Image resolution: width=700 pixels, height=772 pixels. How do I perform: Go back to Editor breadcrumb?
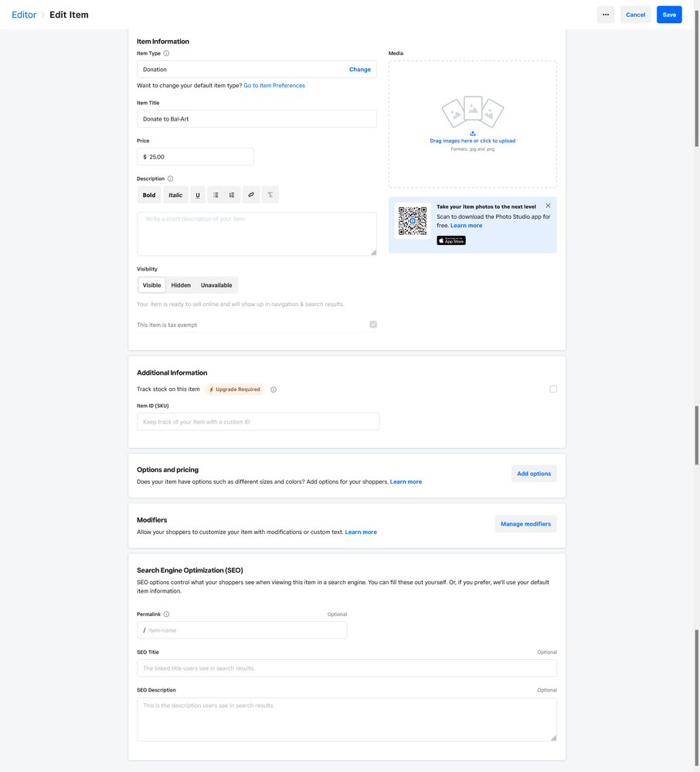coord(24,15)
